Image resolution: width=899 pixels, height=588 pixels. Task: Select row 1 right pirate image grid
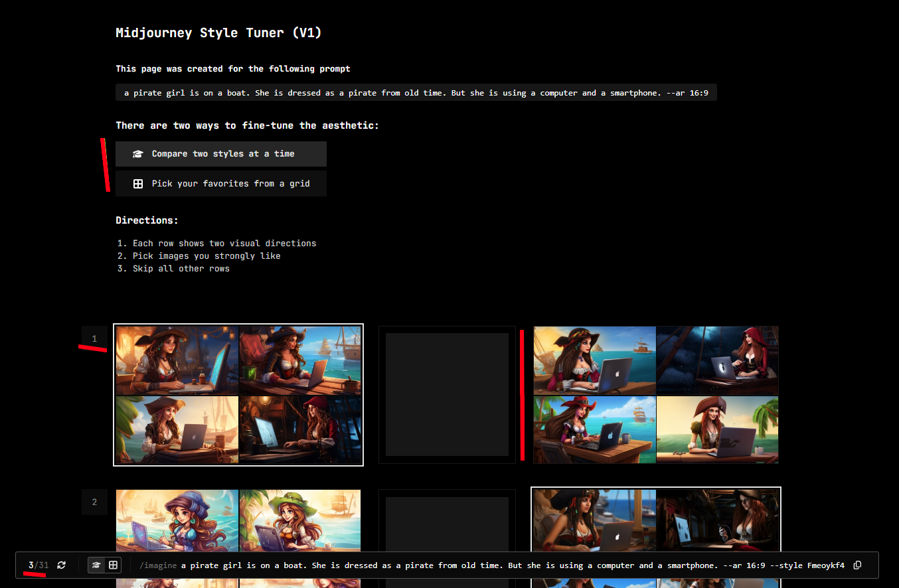point(656,395)
